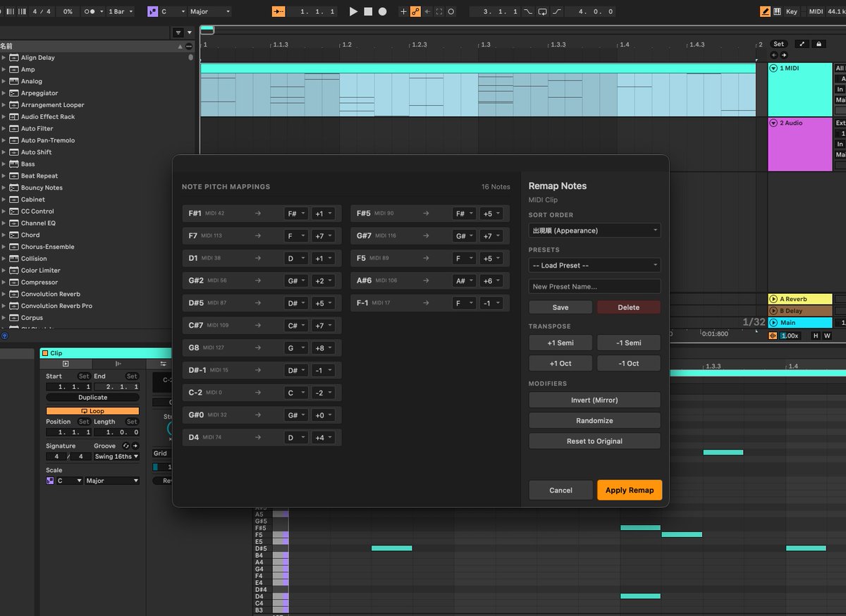Toggle the orange draw mode pencil icon
The height and width of the screenshot is (616, 846).
765,11
